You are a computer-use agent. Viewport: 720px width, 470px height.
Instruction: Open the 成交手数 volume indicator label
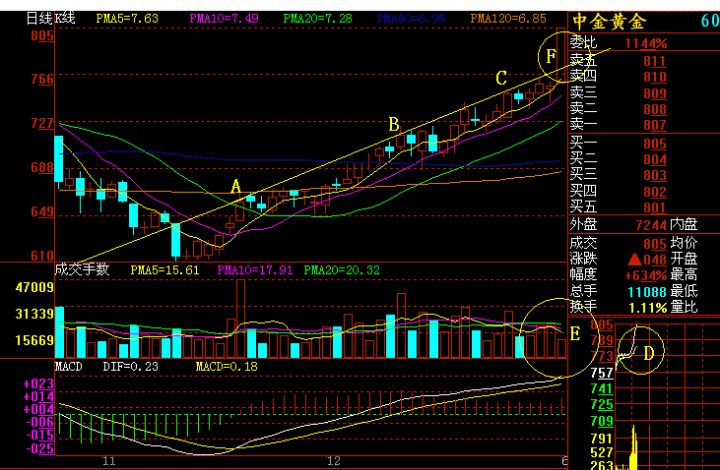(x=82, y=269)
